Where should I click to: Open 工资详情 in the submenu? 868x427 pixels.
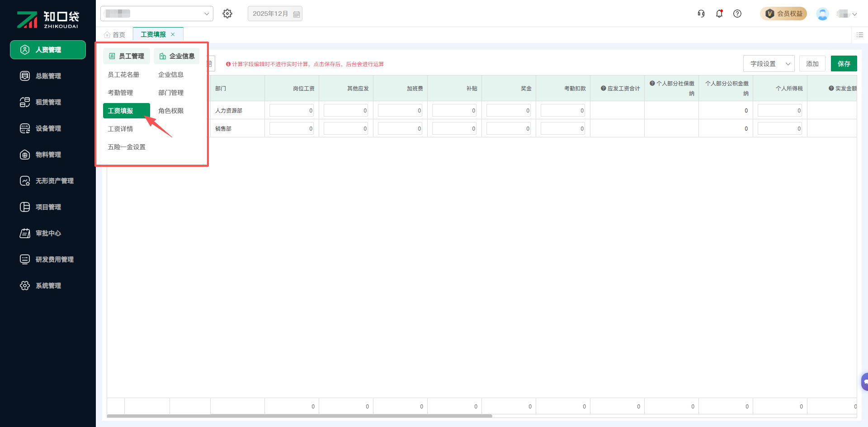point(120,129)
